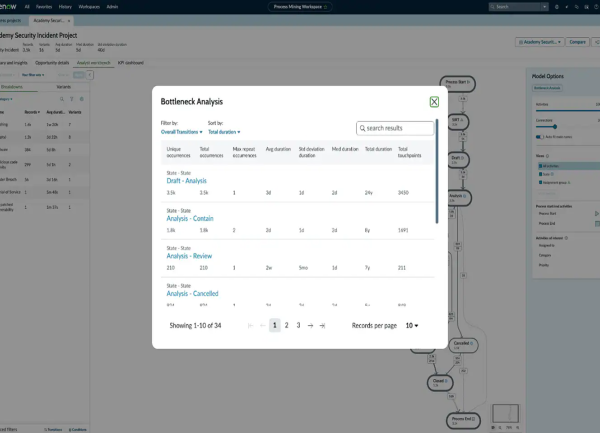
Task: Click the search results input field
Action: [x=395, y=128]
